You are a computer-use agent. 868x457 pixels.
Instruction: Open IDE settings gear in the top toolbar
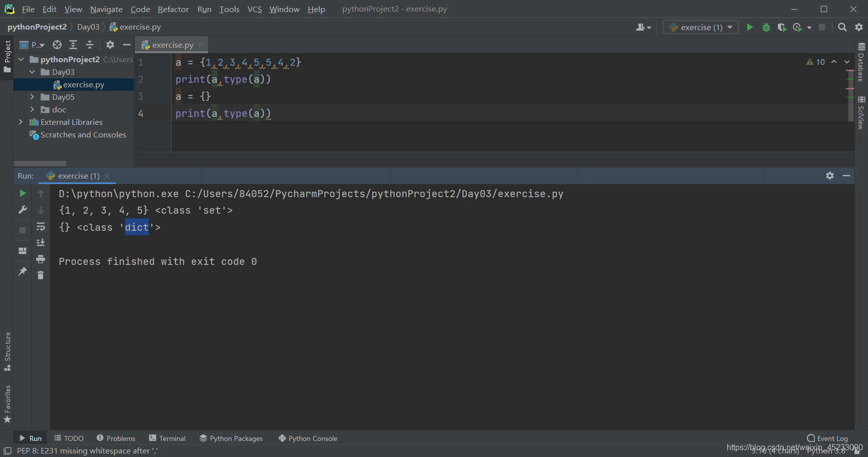coord(859,27)
